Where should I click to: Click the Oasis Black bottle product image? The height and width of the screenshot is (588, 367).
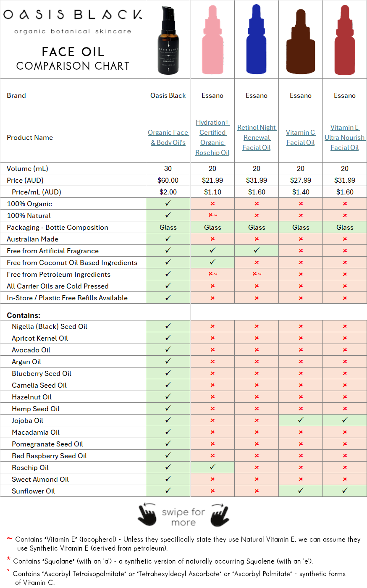[x=168, y=40]
